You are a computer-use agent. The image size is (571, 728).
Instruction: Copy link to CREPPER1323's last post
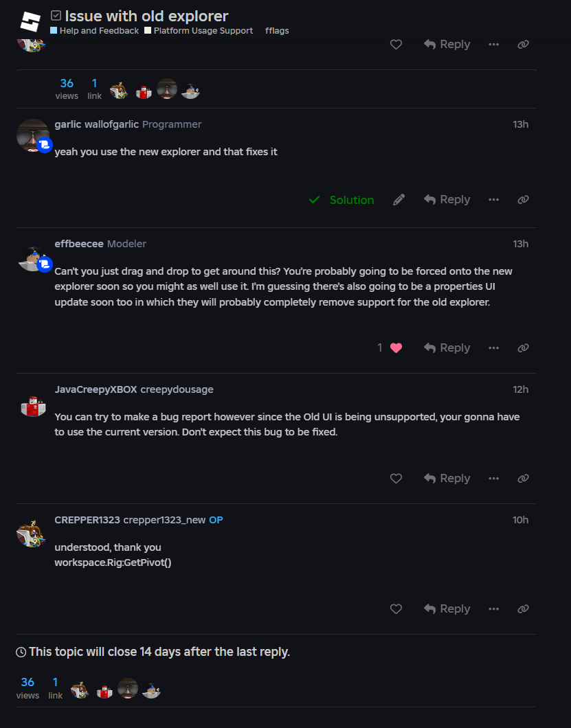point(523,609)
